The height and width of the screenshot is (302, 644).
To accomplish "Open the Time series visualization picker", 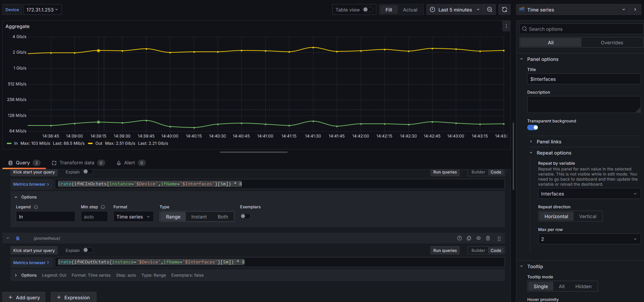I will click(x=573, y=9).
